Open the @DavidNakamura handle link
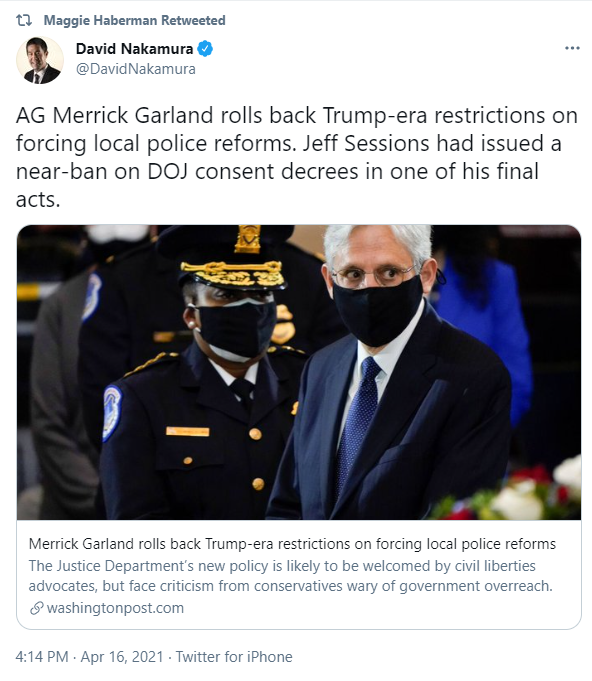The height and width of the screenshot is (681, 592). pos(136,69)
